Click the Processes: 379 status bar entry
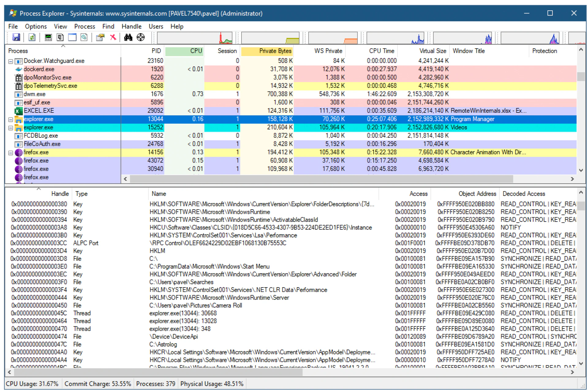Image resolution: width=588 pixels, height=391 pixels. [156, 384]
